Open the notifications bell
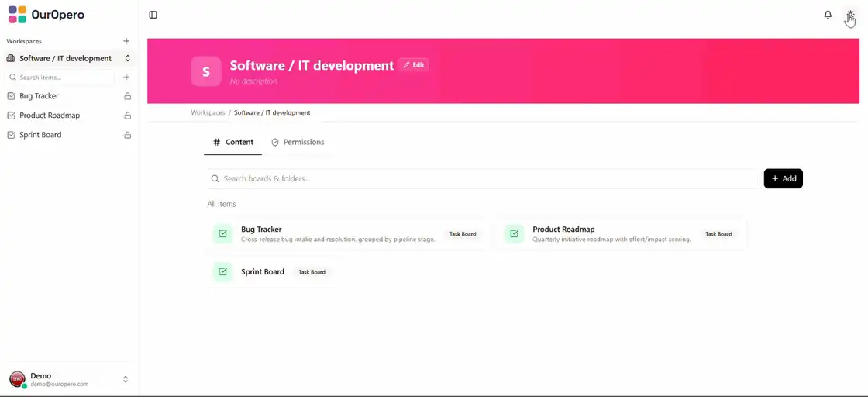The width and height of the screenshot is (868, 397). coord(828,15)
